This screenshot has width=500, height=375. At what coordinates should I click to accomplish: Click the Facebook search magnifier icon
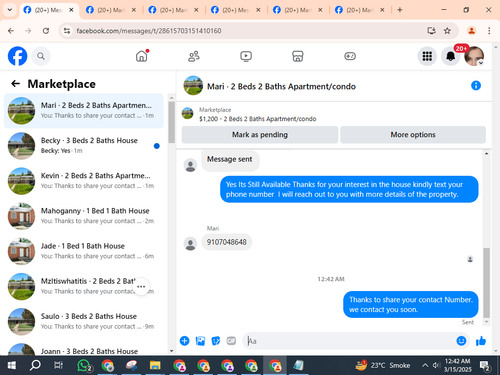41,56
